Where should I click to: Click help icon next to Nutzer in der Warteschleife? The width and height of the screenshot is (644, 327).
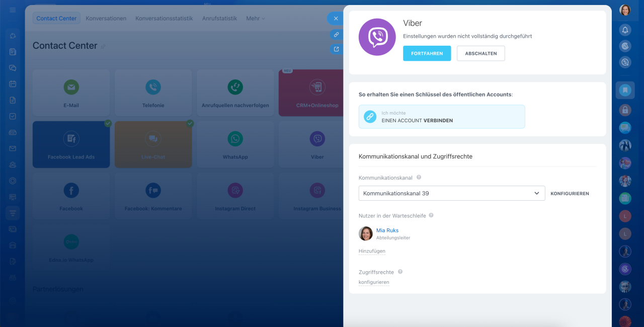(431, 215)
